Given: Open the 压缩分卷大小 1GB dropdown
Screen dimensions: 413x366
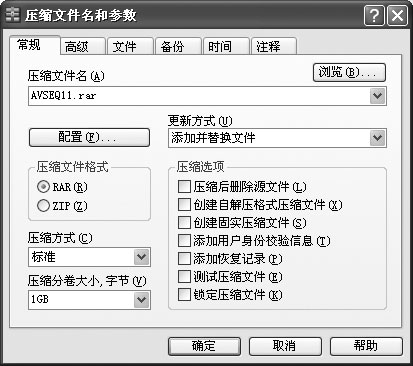Looking at the screenshot, I should [x=141, y=300].
